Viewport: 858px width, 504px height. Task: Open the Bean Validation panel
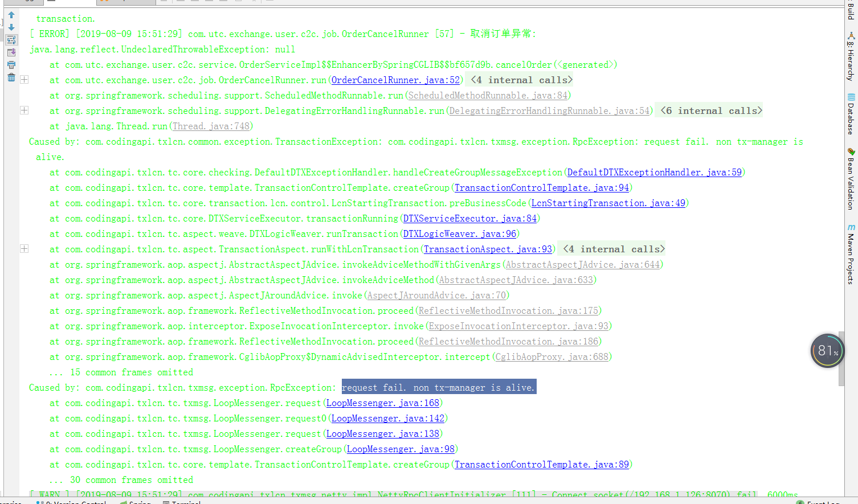pos(852,177)
